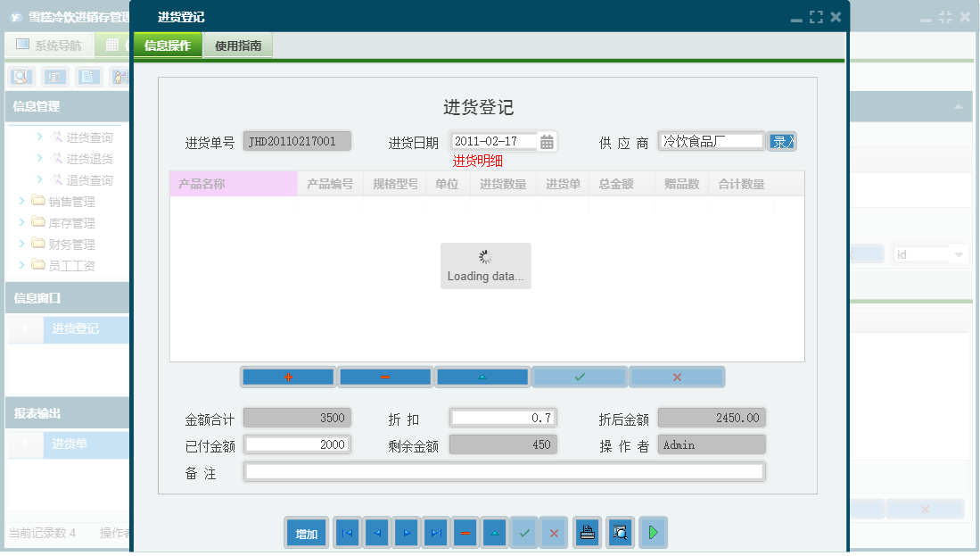Open print preview via magnifier-page icon

point(618,533)
